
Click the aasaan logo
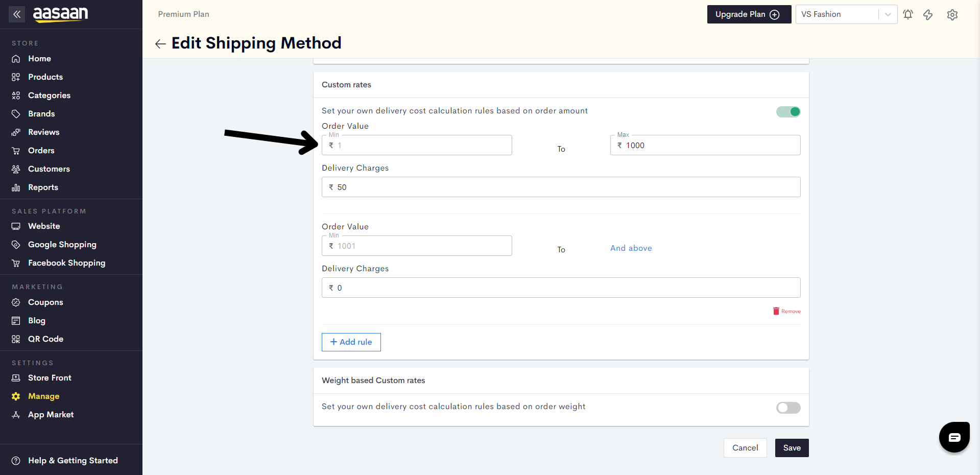pos(61,14)
